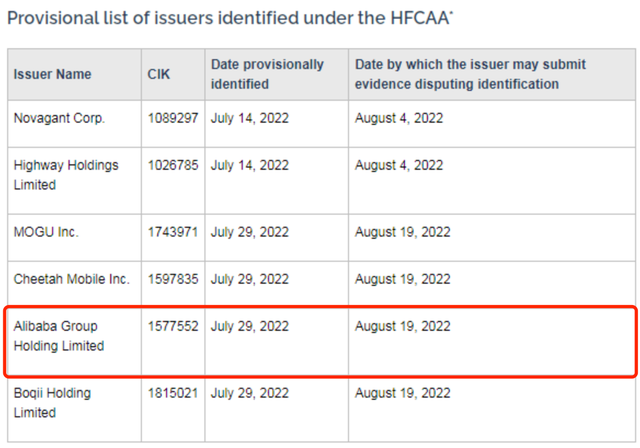
Task: Select CIK number 1815021
Action: pyautogui.click(x=174, y=394)
